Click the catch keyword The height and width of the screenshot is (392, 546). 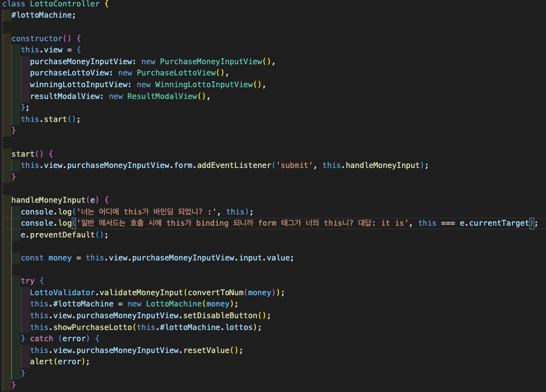tap(41, 339)
